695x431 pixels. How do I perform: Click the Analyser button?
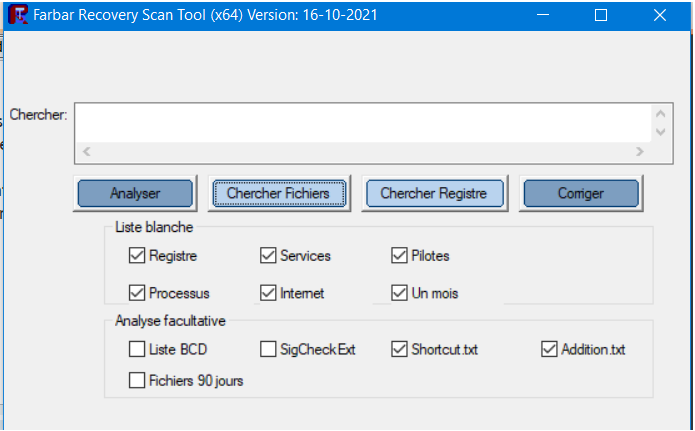pyautogui.click(x=135, y=193)
